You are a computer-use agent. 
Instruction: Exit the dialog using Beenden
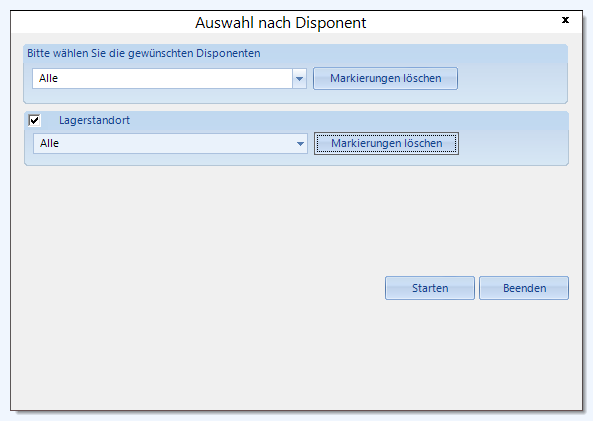coord(524,288)
